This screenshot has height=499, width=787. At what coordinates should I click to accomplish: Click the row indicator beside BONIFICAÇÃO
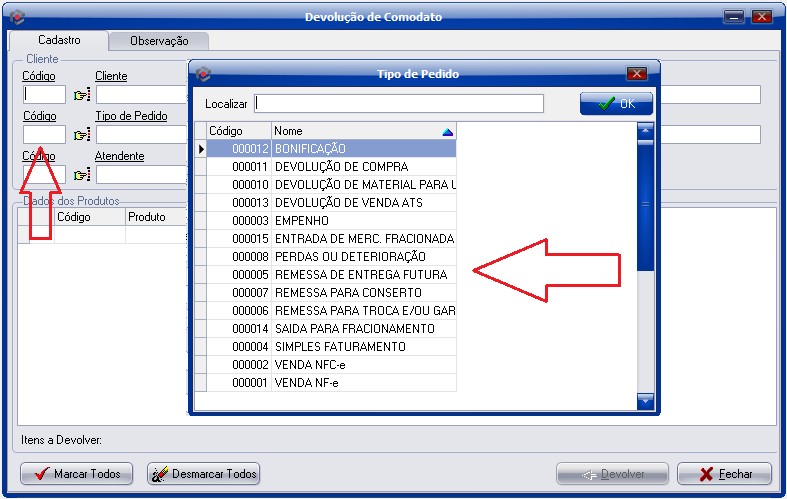200,149
